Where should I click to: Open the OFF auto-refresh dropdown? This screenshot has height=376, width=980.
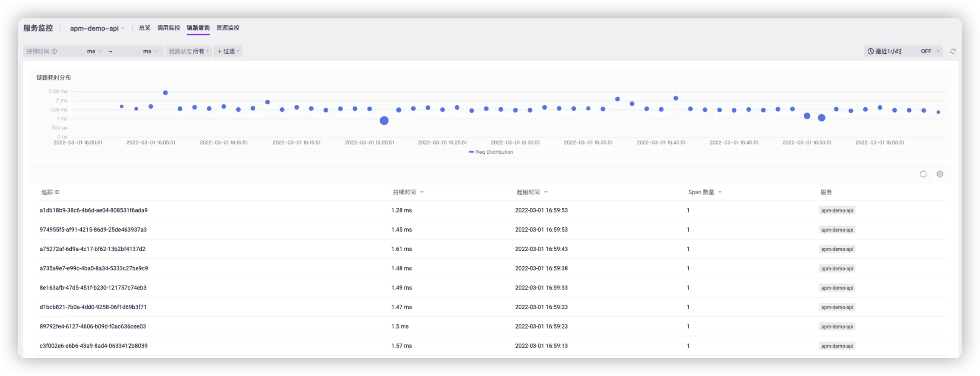[x=930, y=51]
